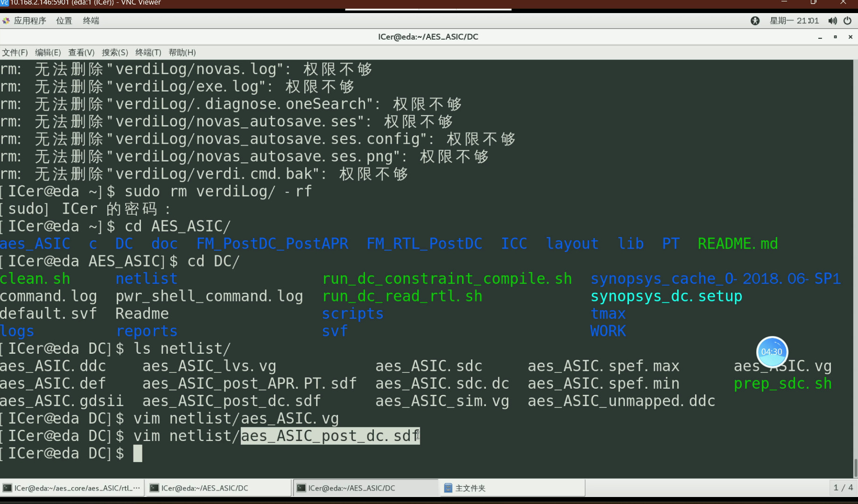Click the applications foot icon beside 应用程序
Viewport: 858px width, 504px height.
(6, 21)
